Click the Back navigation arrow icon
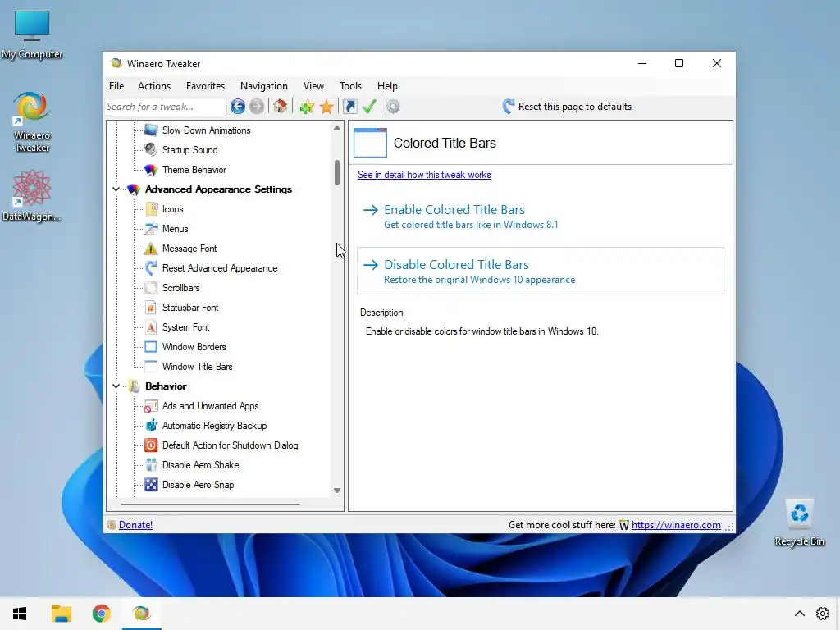Viewport: 840px width, 630px height. (238, 107)
